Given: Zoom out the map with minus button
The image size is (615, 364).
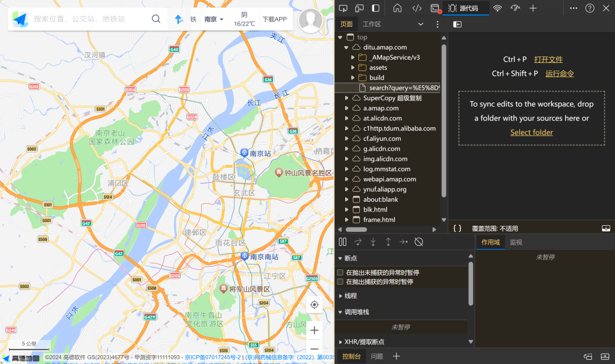Looking at the screenshot, I should click(x=314, y=349).
